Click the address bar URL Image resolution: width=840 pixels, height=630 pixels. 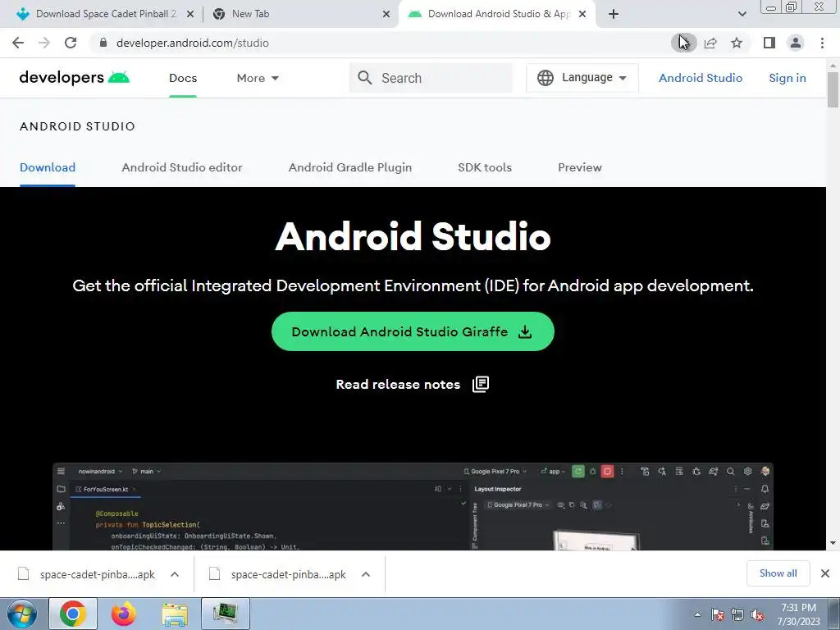(x=192, y=43)
